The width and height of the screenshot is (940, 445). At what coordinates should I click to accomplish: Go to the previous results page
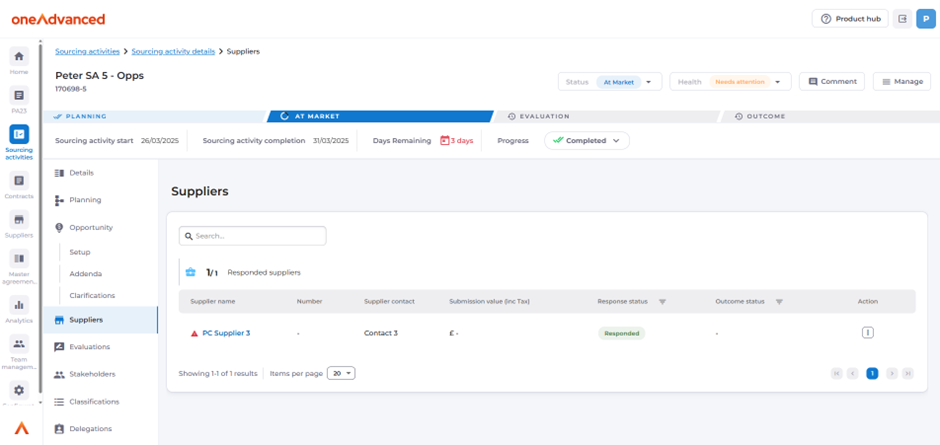coord(852,374)
